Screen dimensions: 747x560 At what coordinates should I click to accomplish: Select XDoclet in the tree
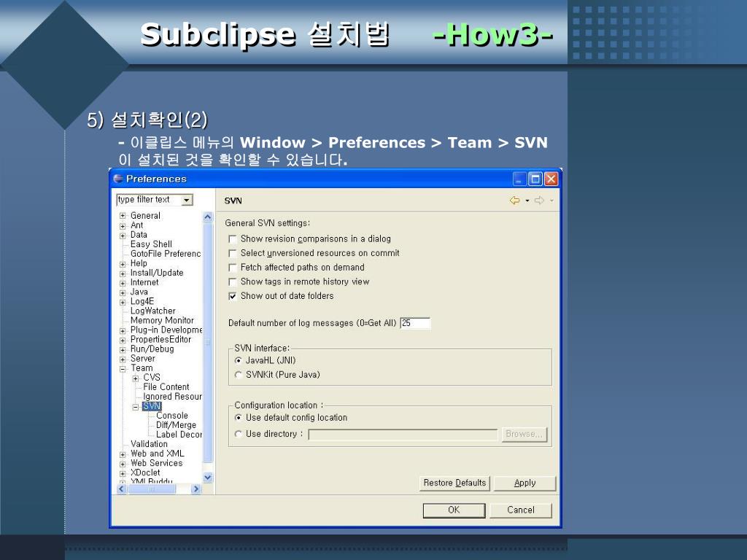(x=145, y=472)
